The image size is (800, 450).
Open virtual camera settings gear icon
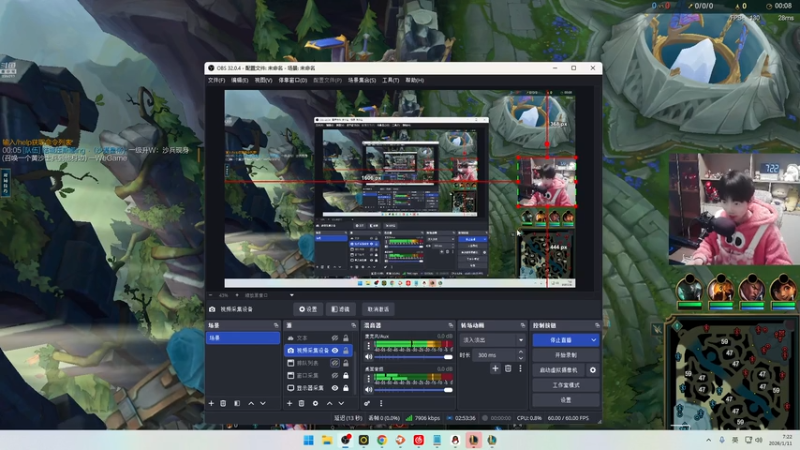tap(593, 370)
